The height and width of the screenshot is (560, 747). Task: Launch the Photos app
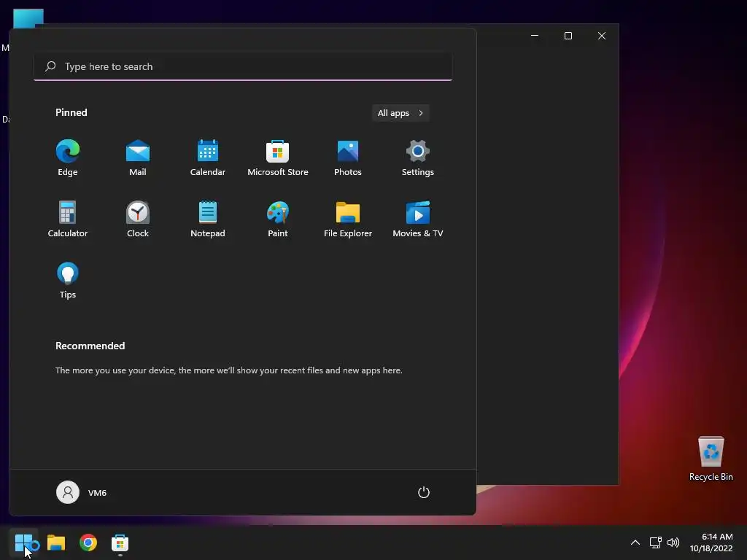click(x=348, y=158)
